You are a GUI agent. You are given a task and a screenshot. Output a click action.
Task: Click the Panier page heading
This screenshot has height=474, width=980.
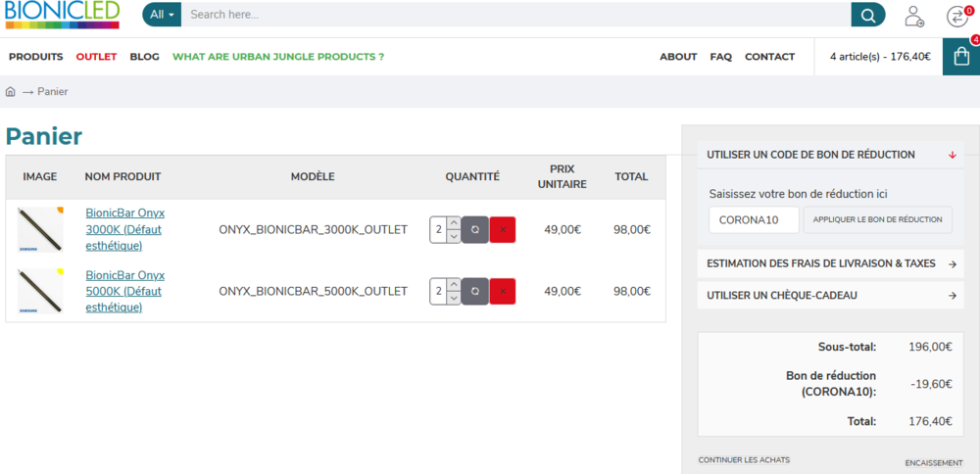click(44, 137)
